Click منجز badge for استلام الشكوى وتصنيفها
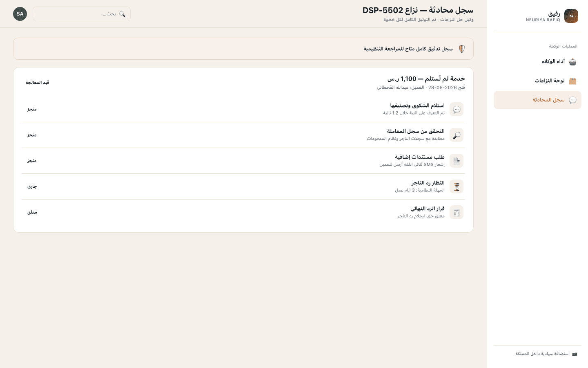 [x=32, y=109]
